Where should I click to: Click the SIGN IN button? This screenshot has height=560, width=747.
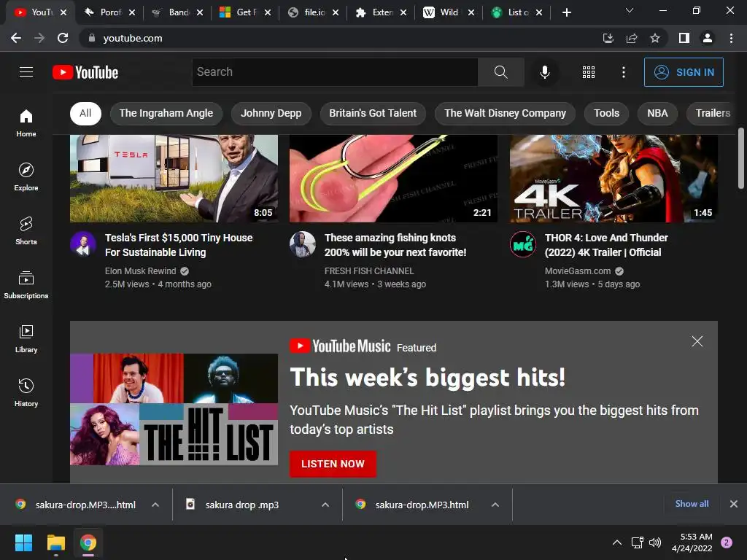coord(684,72)
